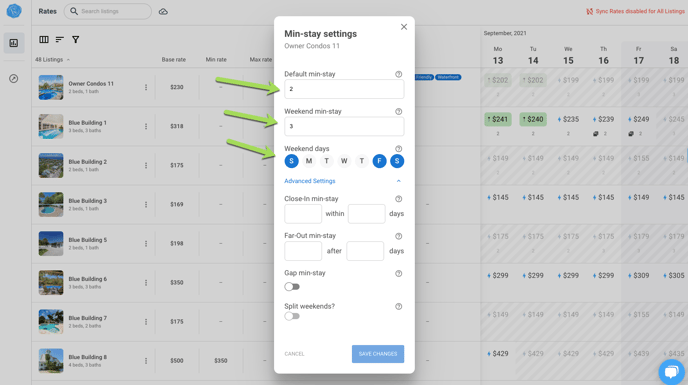
Task: Enable the Split weekends switch
Action: click(292, 316)
